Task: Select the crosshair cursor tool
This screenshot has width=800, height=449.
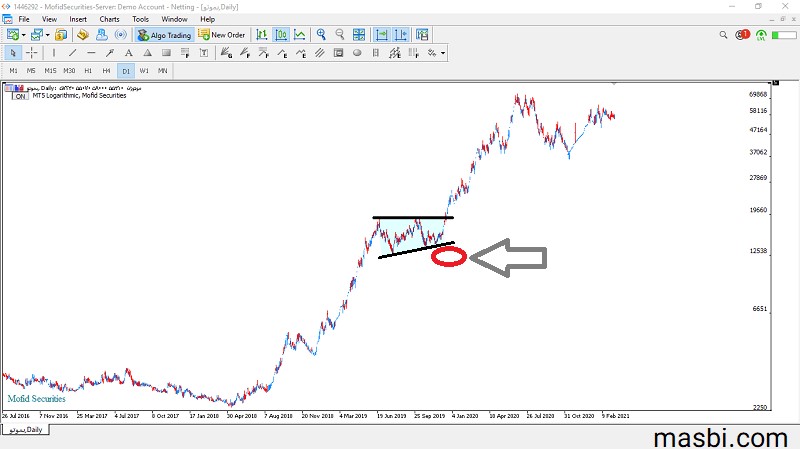Action: pos(32,53)
